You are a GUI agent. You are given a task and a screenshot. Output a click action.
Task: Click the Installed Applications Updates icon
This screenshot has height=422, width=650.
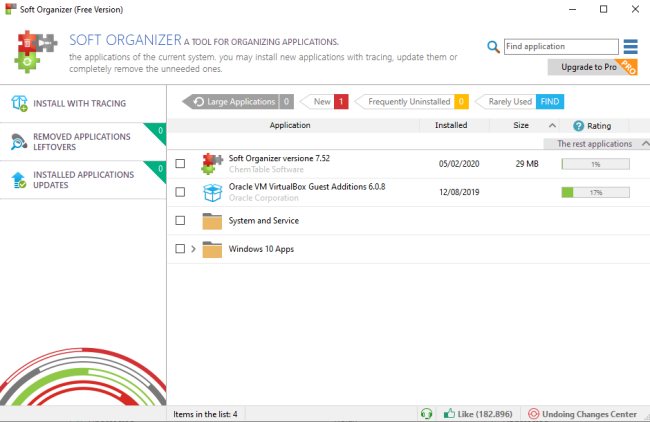click(19, 180)
